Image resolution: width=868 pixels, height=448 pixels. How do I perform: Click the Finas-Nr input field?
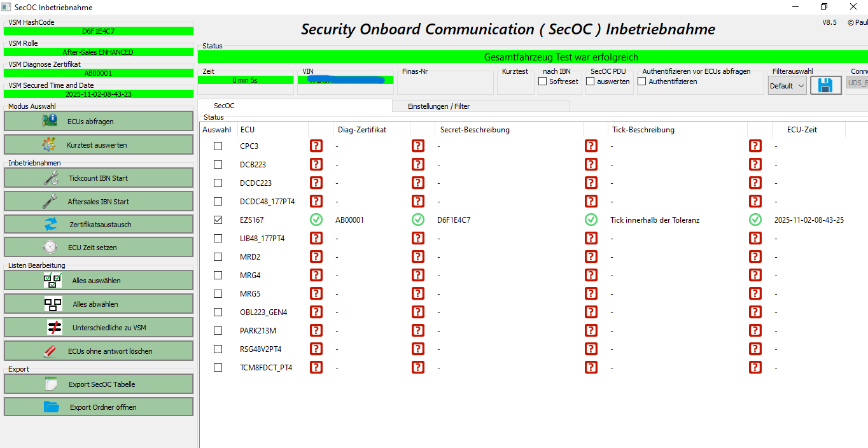click(445, 84)
